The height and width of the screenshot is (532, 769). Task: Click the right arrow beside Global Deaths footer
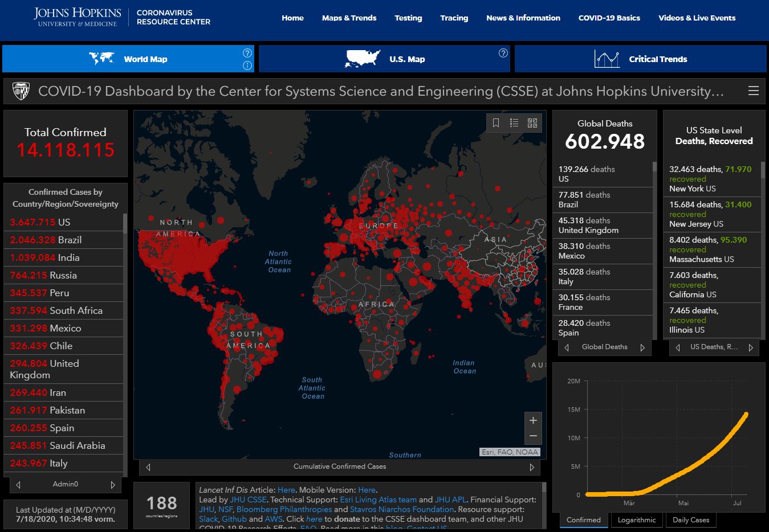(642, 347)
